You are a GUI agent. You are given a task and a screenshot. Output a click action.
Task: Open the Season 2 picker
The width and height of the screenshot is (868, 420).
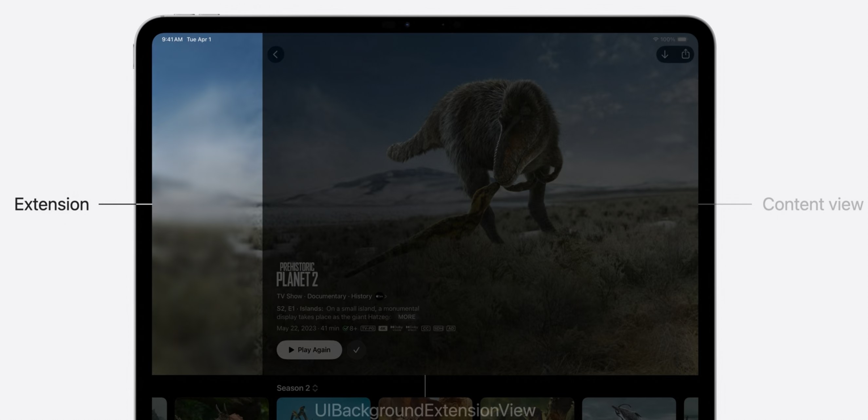(297, 388)
